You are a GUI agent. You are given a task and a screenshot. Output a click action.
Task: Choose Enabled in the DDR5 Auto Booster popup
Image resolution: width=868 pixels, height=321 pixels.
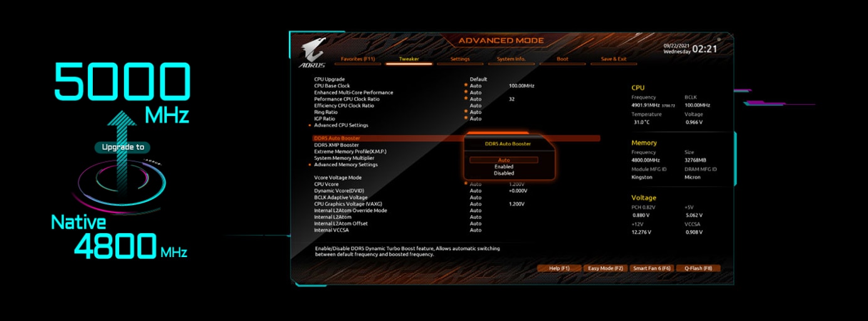click(x=504, y=167)
